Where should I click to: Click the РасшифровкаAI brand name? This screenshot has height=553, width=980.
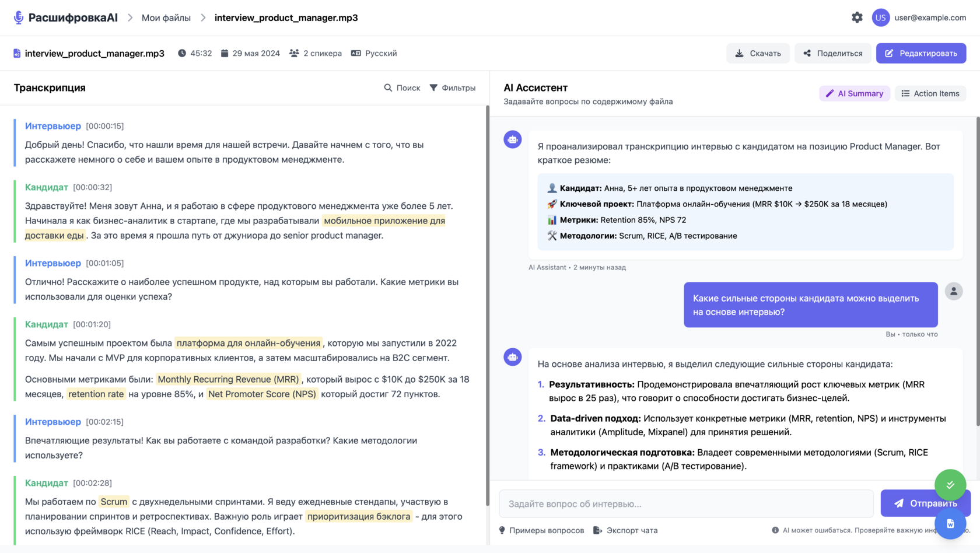click(73, 17)
